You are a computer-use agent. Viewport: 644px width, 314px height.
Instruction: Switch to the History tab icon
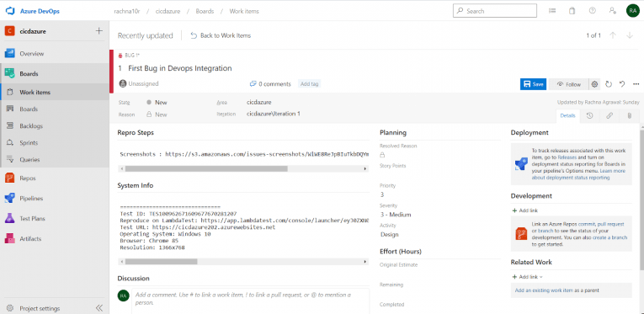click(589, 115)
